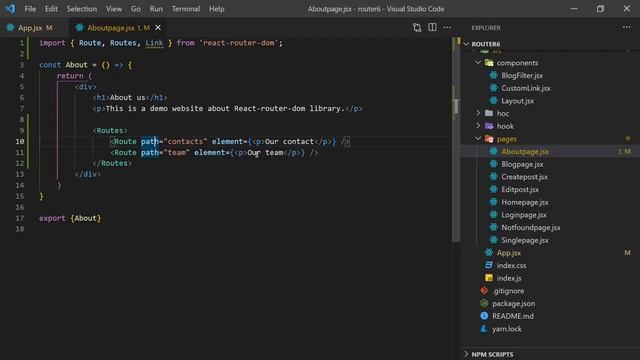
Task: Collapse the pages folder chevron
Action: point(478,138)
